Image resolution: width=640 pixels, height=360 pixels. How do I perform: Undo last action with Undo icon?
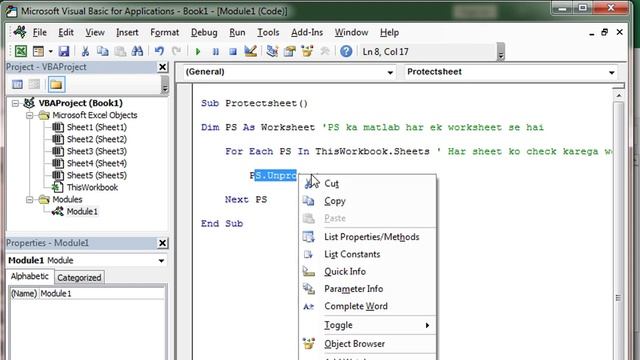pyautogui.click(x=159, y=51)
